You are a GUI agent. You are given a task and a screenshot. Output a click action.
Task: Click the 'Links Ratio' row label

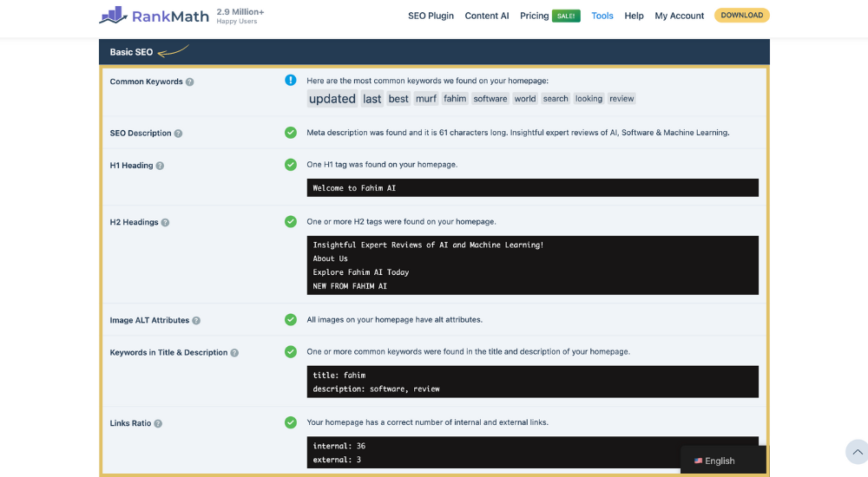click(130, 422)
